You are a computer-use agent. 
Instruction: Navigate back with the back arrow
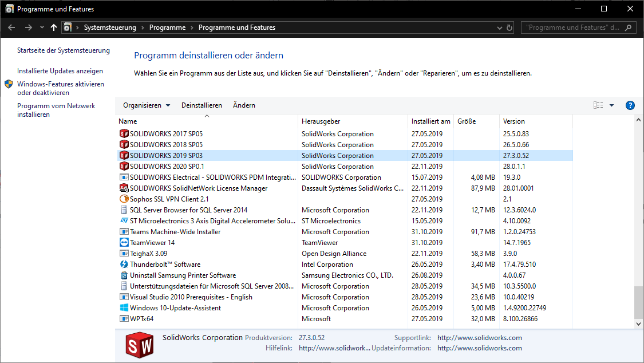(11, 27)
